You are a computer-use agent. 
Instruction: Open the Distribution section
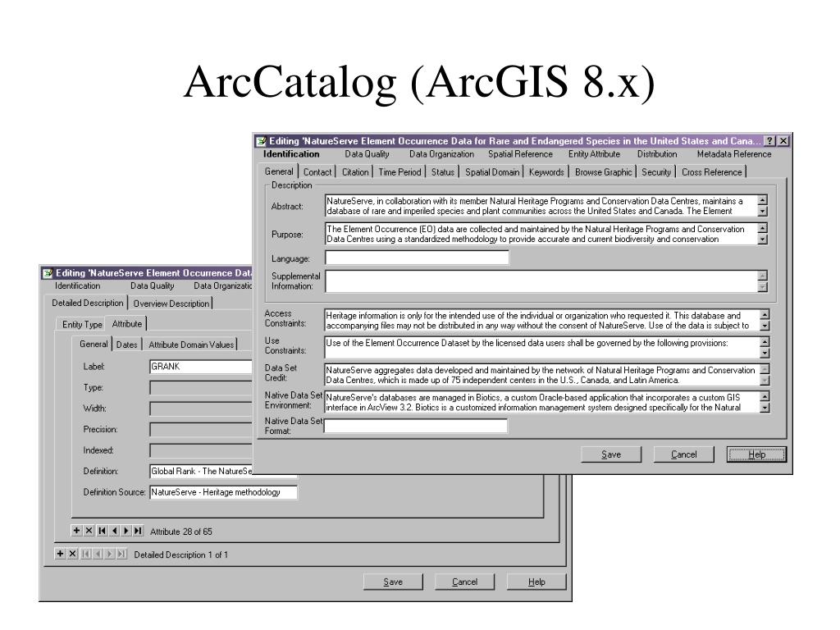(657, 154)
